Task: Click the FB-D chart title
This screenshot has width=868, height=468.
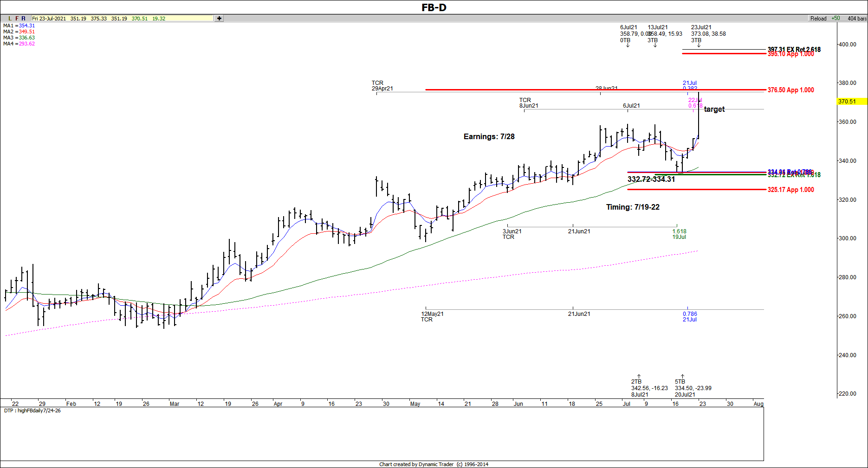Action: (434, 7)
